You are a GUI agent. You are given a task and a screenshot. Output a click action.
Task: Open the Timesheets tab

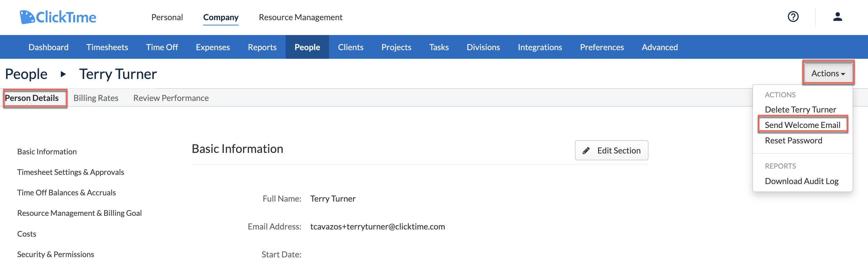(107, 47)
